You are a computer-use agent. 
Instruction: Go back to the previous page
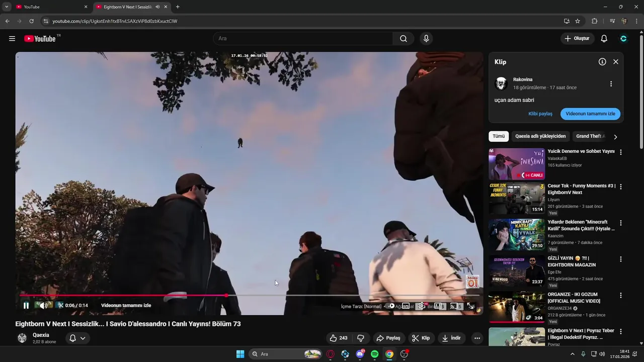click(7, 21)
